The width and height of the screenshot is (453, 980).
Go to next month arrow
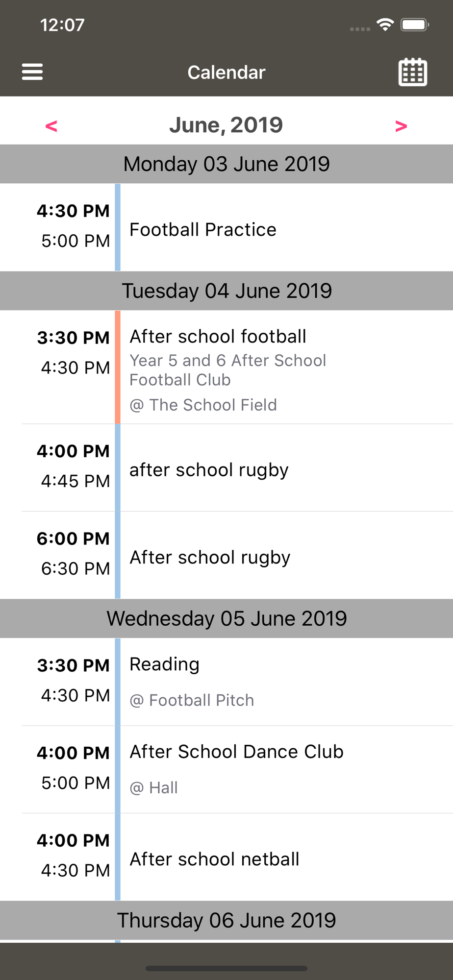click(x=401, y=126)
